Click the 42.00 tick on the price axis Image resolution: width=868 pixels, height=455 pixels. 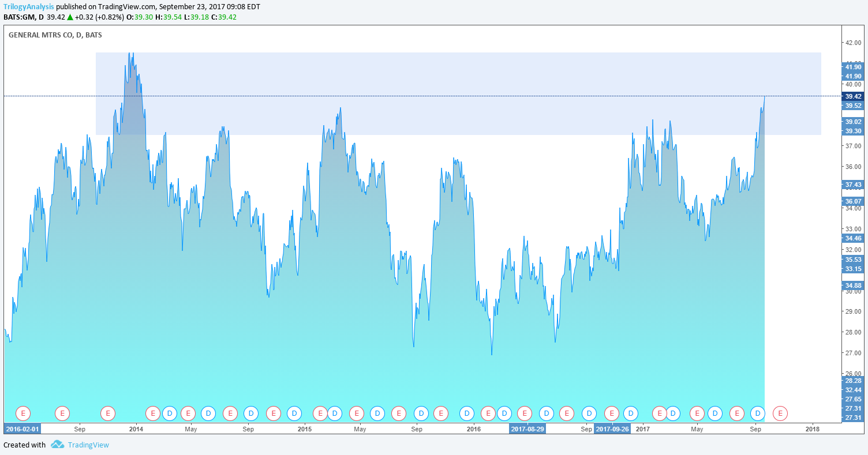tap(853, 43)
